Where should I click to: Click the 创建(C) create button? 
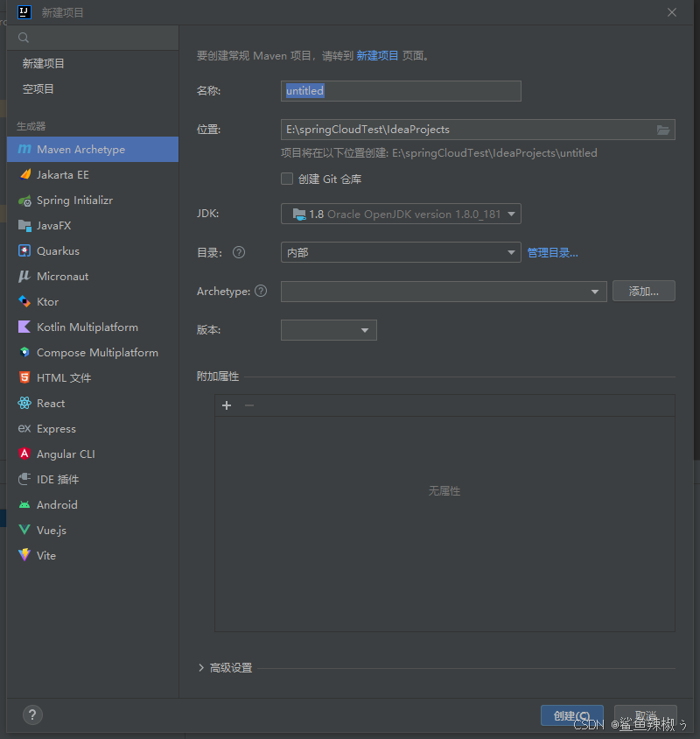572,715
